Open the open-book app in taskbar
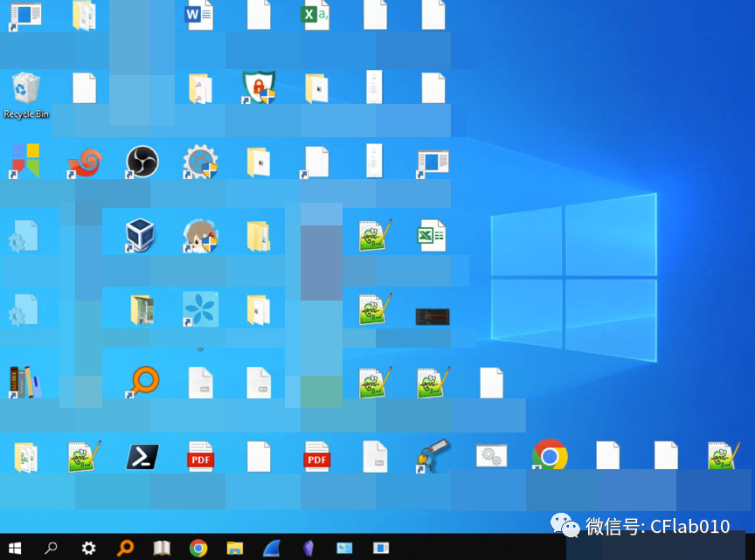 (162, 548)
